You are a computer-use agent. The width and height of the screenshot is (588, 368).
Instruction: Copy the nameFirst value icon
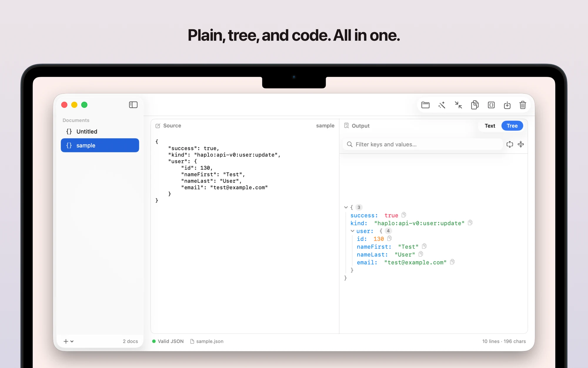tap(424, 246)
